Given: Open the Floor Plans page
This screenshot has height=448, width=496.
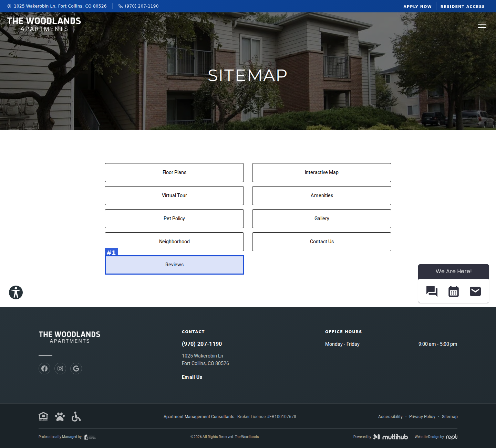Looking at the screenshot, I should [x=174, y=172].
